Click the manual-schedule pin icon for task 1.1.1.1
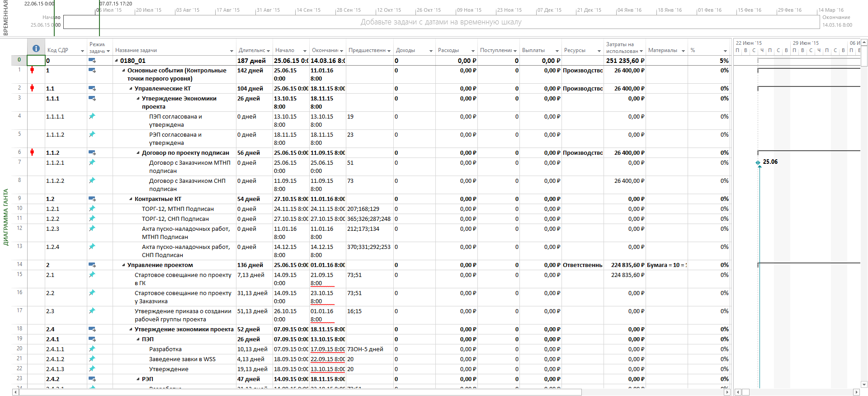This screenshot has width=868, height=396. (x=92, y=116)
